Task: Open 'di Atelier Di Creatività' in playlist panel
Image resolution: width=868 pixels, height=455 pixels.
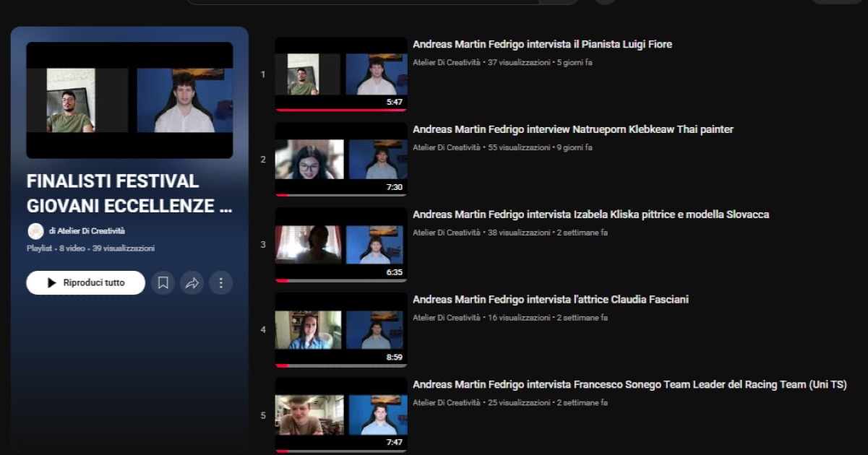Action: coord(87,231)
